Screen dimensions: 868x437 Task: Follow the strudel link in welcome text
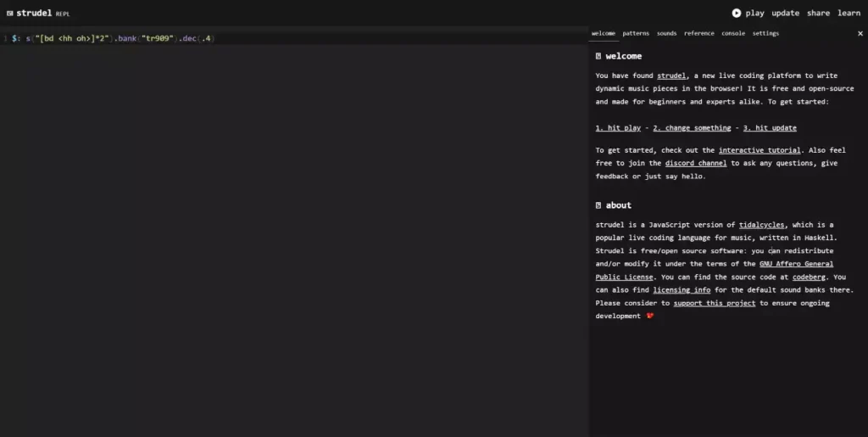[671, 76]
